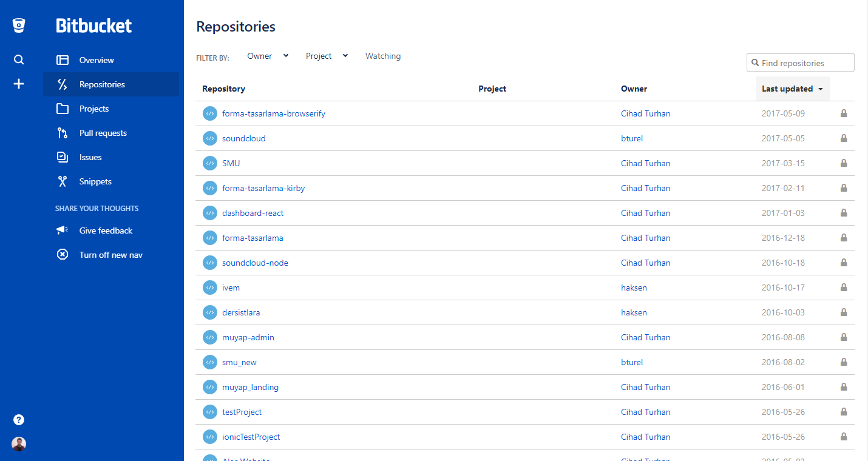Viewport: 868px width, 461px height.
Task: Open the ionicTestProject repository
Action: [251, 437]
